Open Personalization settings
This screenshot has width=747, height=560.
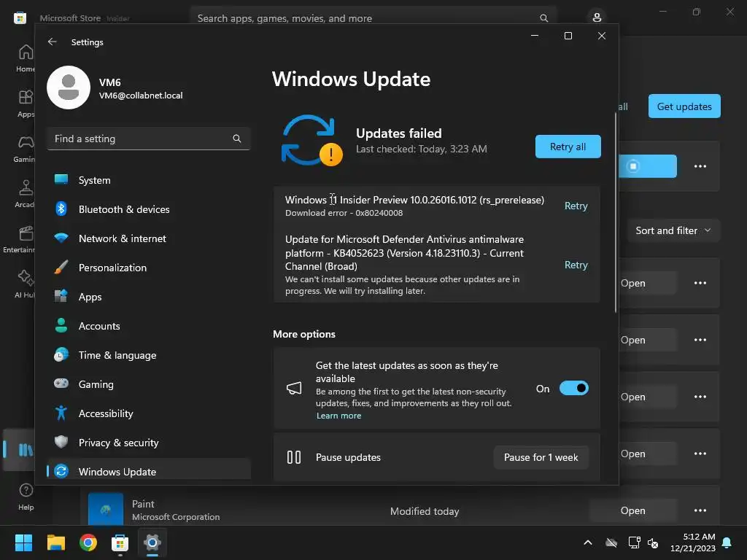tap(149, 267)
